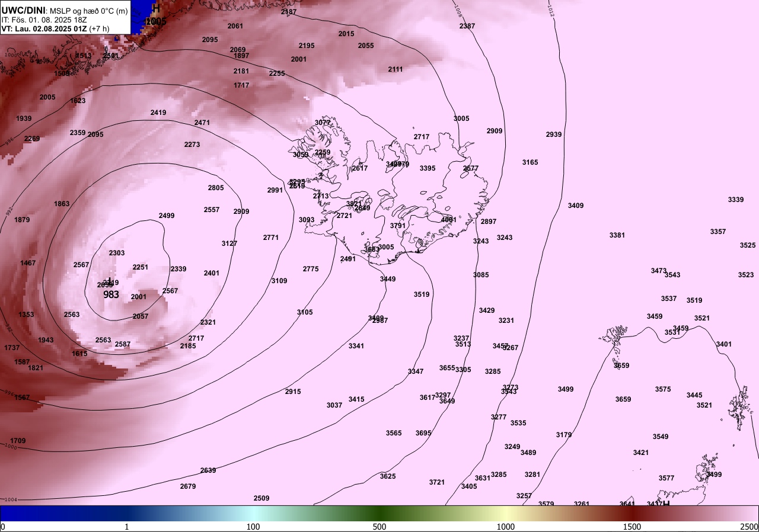Click the 3357 height value
759x532 pixels.
tap(718, 232)
